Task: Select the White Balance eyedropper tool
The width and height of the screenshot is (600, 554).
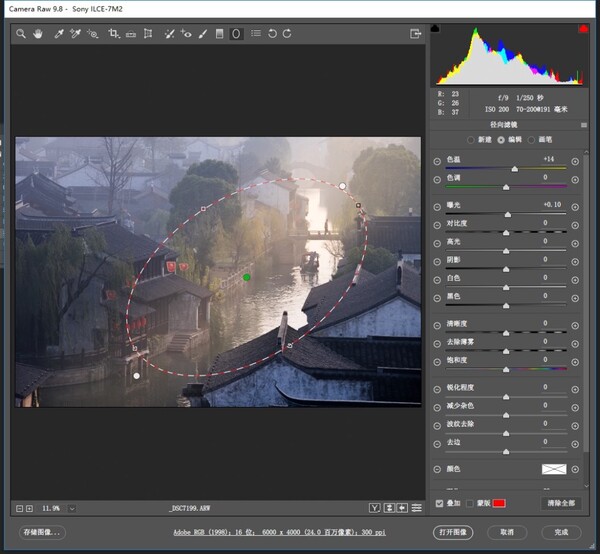Action: click(x=59, y=34)
